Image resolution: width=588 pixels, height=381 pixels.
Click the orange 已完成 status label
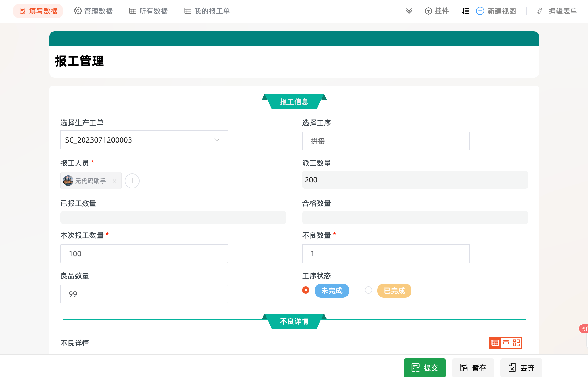tap(394, 291)
